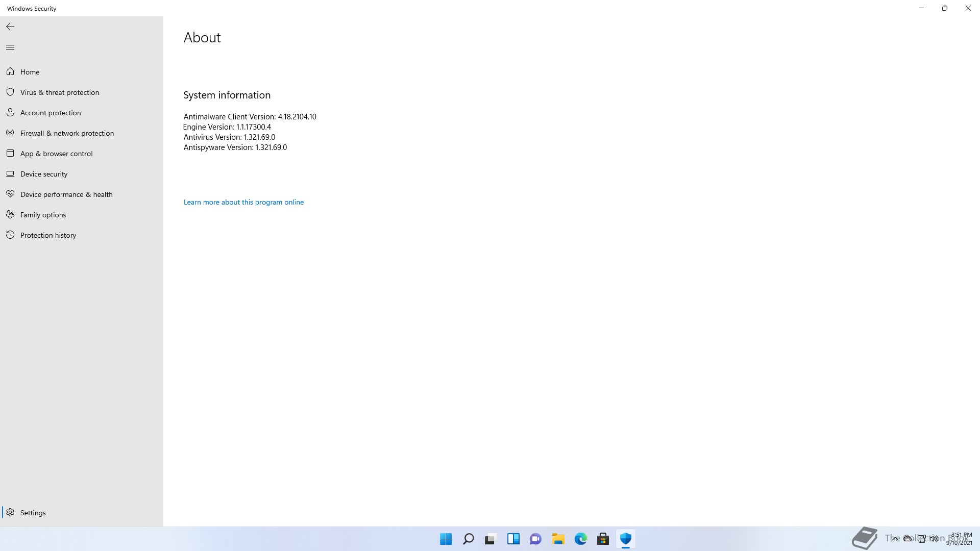This screenshot has height=551, width=980.
Task: Open the Windows Start menu
Action: [446, 539]
